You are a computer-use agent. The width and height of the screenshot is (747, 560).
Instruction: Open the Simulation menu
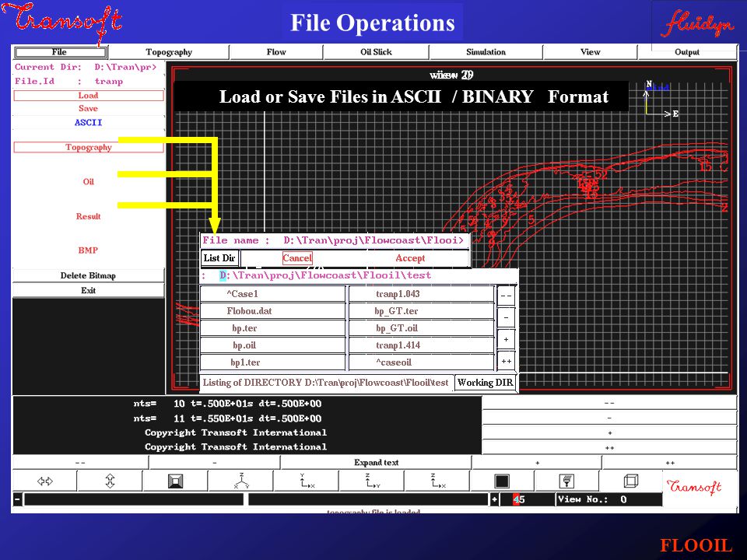point(486,52)
